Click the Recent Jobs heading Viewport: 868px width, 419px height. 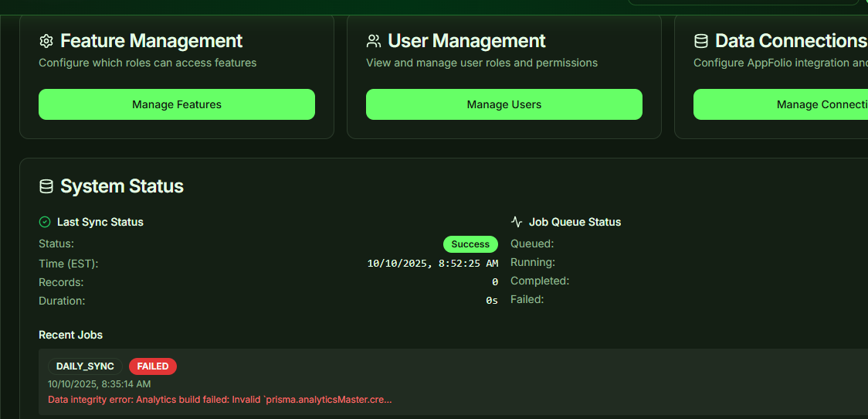(x=70, y=335)
